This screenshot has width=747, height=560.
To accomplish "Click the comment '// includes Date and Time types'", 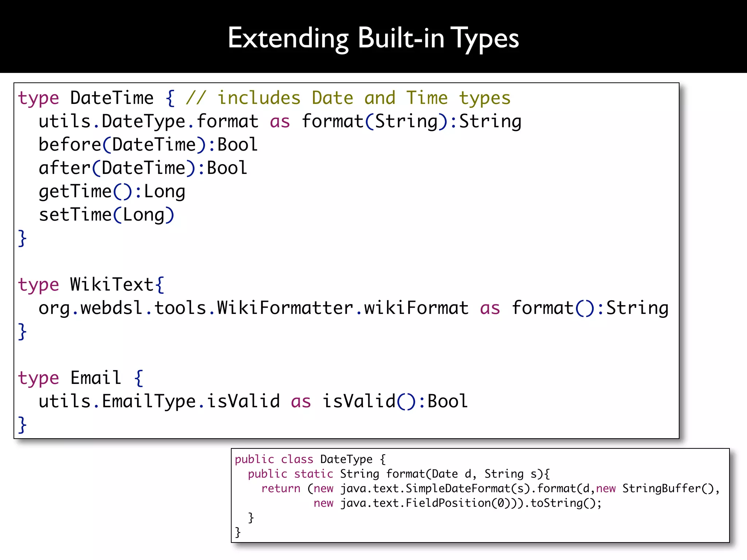I will click(348, 98).
